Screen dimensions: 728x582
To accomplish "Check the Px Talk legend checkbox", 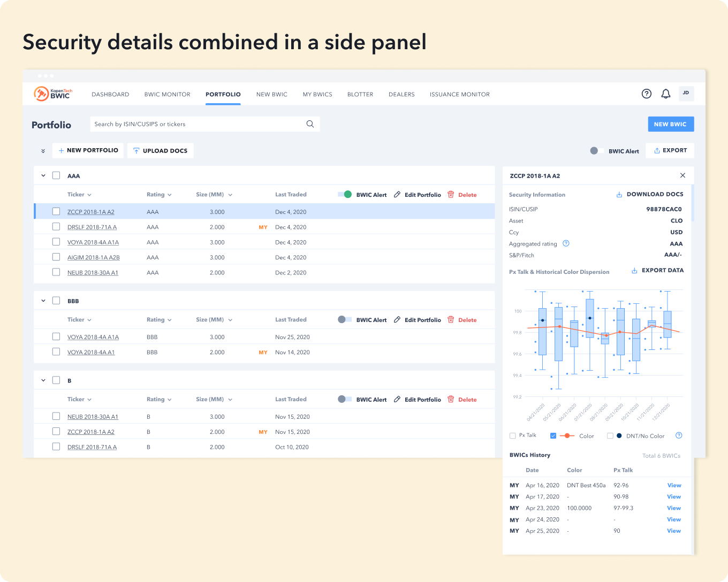I will 513,436.
